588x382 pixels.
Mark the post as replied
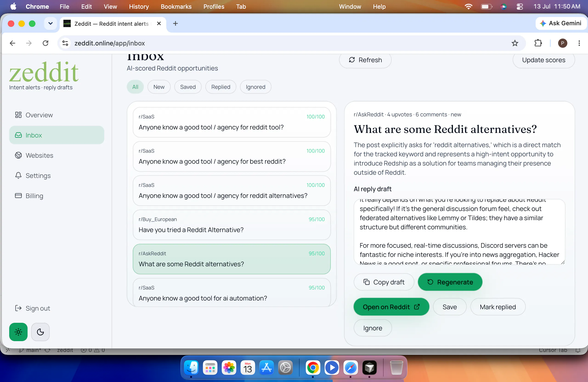pos(498,307)
